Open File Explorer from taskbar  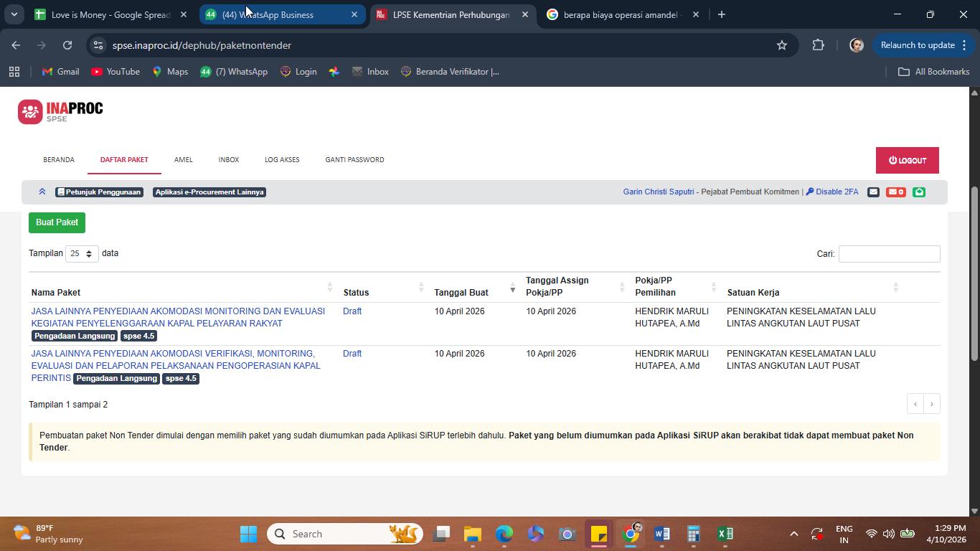(x=472, y=534)
